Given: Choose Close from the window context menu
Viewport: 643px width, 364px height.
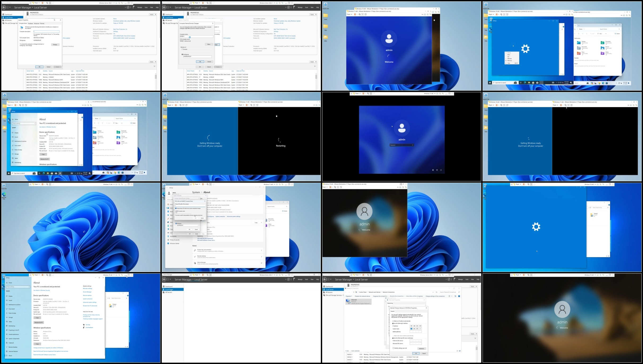Looking at the screenshot, I should 511,63.
